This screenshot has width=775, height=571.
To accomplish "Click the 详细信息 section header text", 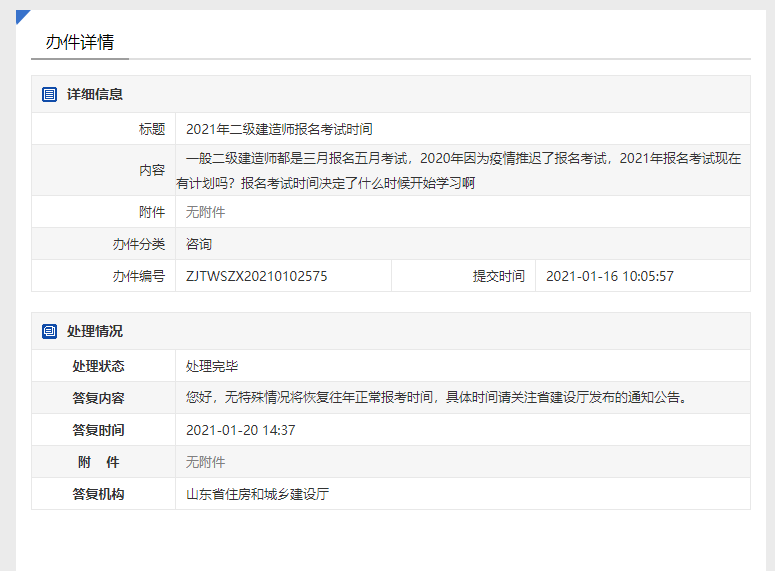I will point(95,94).
